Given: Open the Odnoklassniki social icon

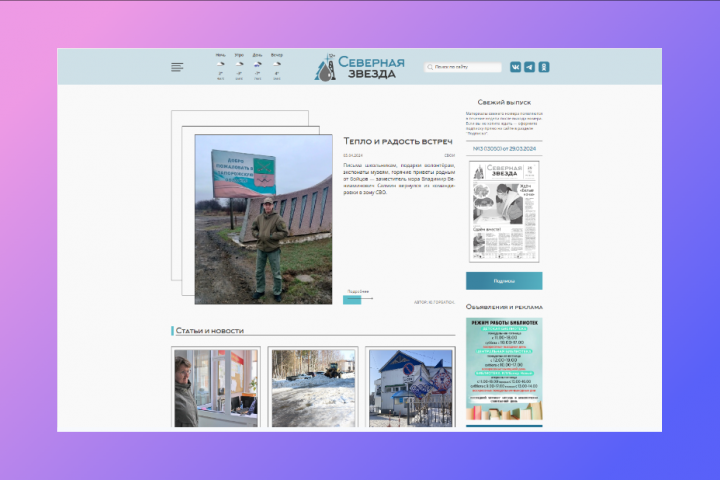Looking at the screenshot, I should (544, 67).
